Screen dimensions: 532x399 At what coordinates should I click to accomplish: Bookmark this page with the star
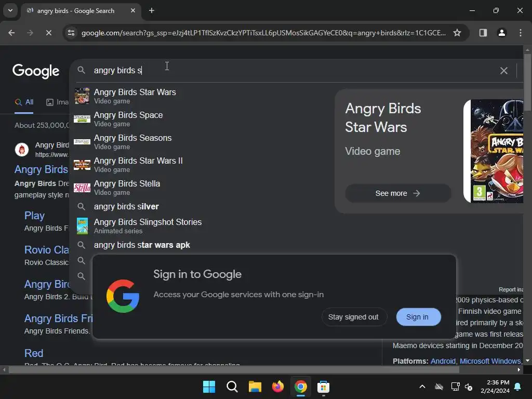click(x=457, y=33)
